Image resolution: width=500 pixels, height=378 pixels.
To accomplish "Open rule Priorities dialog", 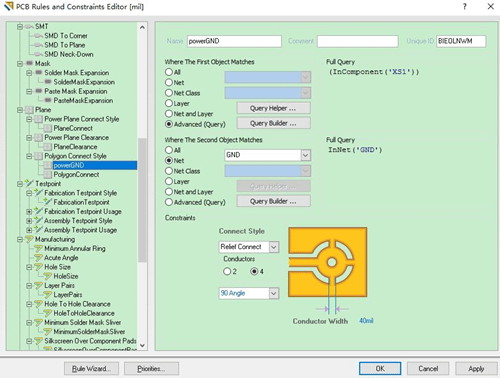I will [151, 369].
